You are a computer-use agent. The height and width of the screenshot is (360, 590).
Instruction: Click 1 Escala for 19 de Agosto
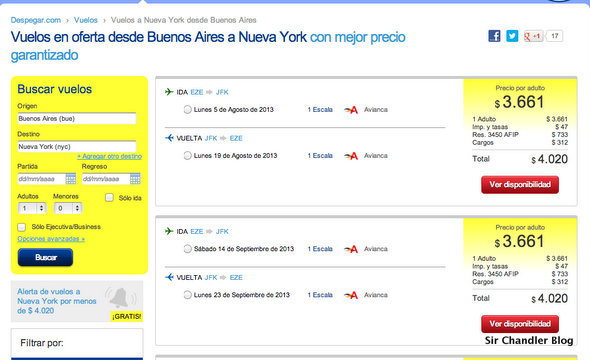pos(320,156)
